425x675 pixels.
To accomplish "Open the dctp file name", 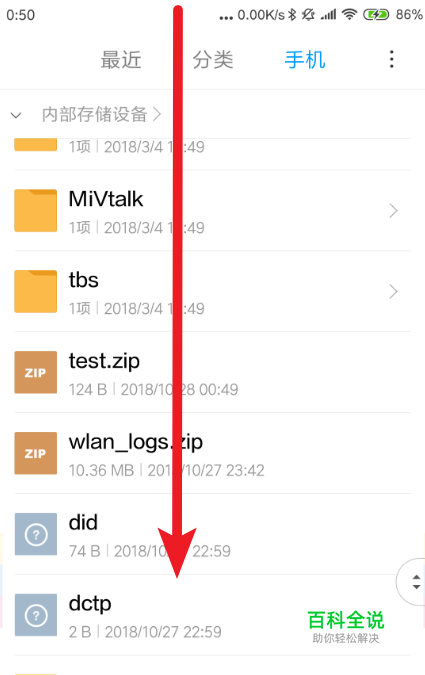I will (x=90, y=604).
